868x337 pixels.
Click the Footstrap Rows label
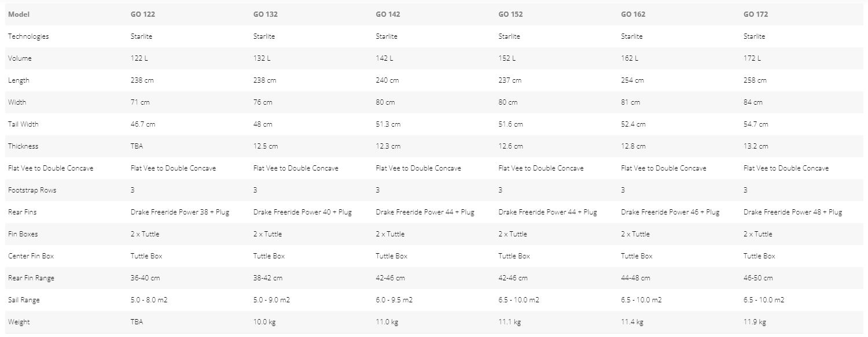point(32,190)
